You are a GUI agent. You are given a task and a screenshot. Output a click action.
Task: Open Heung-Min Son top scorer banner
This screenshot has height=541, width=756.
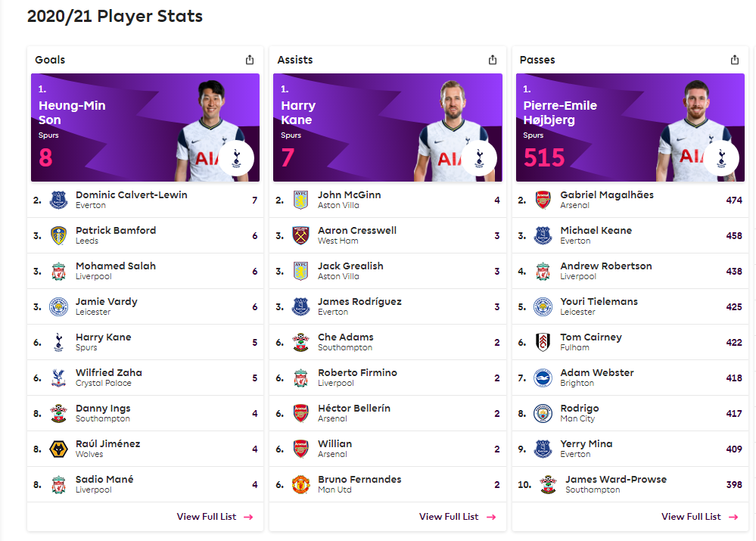point(145,127)
